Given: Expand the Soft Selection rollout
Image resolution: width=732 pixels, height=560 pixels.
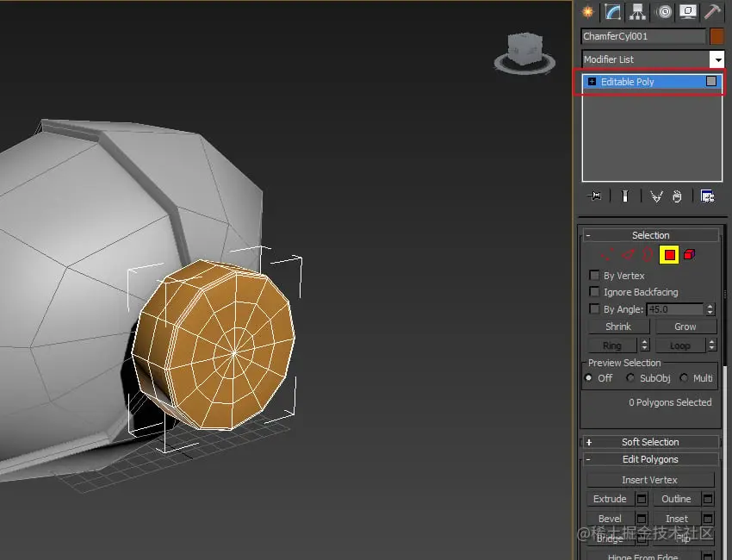Looking at the screenshot, I should coord(650,442).
